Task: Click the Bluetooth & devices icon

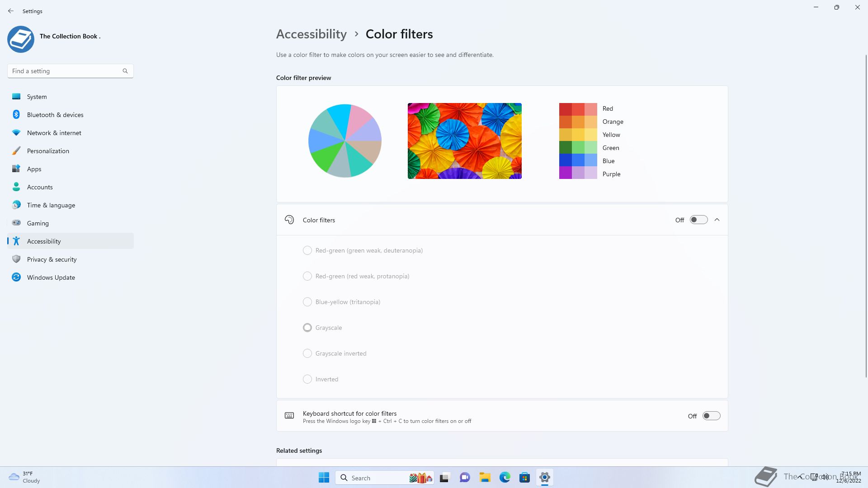Action: click(x=16, y=114)
